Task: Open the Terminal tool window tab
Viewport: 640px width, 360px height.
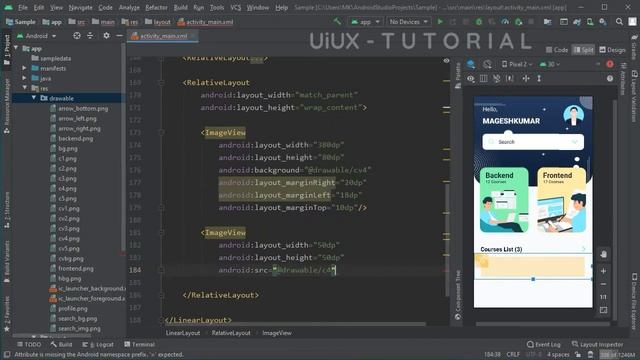Action: click(140, 344)
